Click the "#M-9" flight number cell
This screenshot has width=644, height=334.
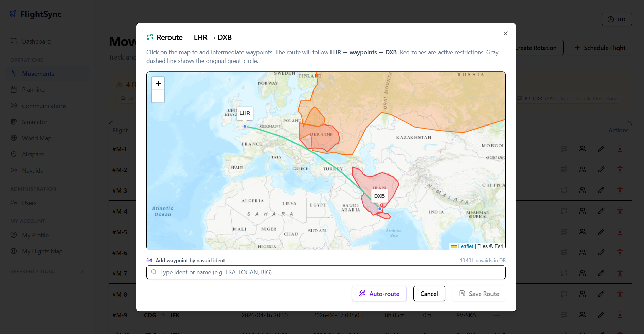tap(120, 315)
